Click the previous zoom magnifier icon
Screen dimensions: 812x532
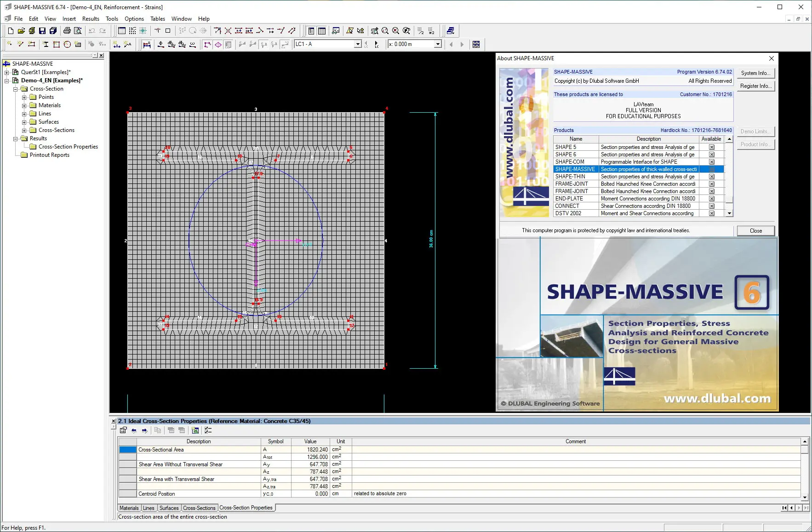406,31
